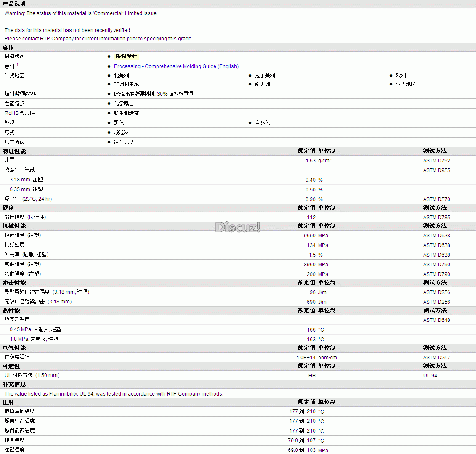This screenshot has height=454, width=476.
Task: Click the '资料' row footnote label
Action: coord(11,66)
